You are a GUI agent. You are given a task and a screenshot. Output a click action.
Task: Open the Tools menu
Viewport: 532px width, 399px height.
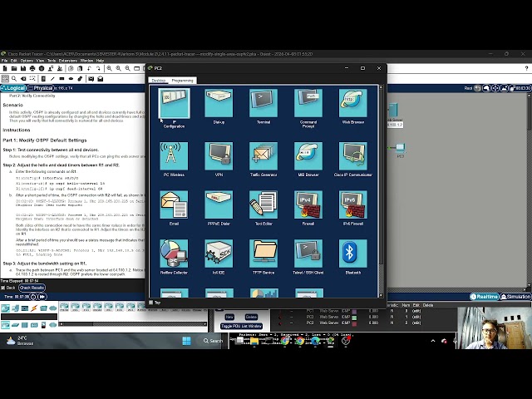click(x=52, y=61)
